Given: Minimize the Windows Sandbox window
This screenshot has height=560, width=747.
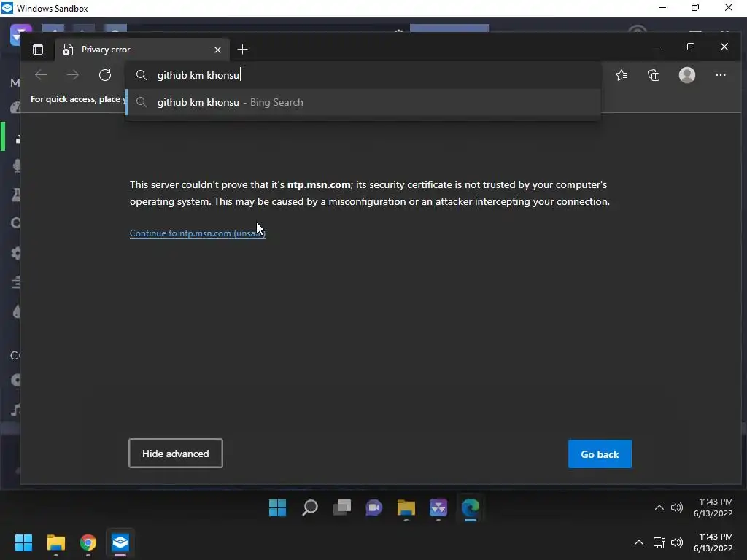Looking at the screenshot, I should [x=662, y=7].
